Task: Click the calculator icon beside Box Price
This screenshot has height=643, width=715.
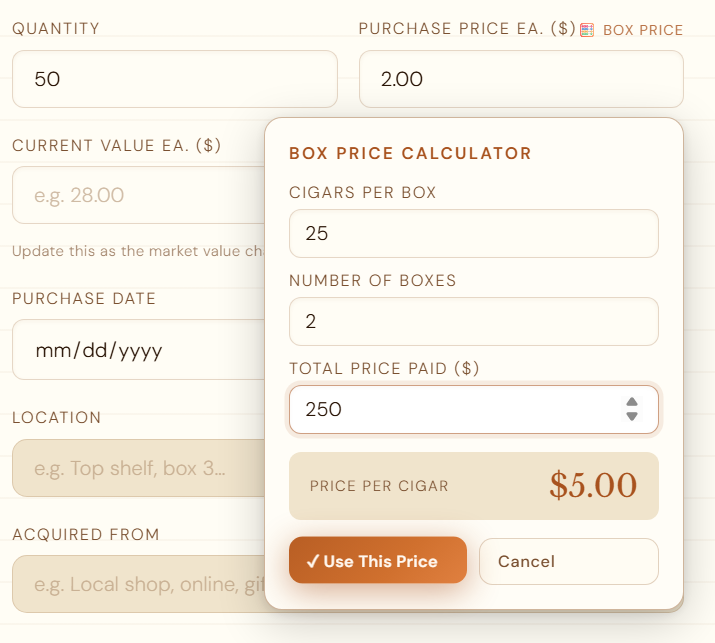Action: click(588, 30)
